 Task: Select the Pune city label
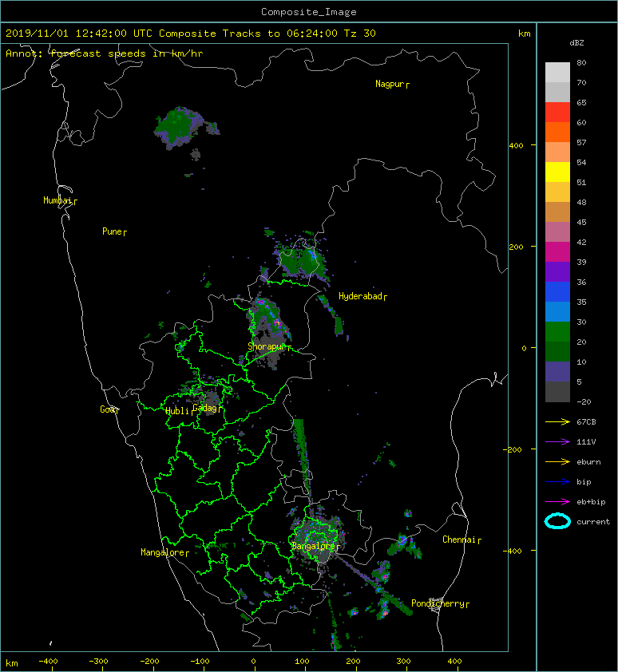point(113,231)
